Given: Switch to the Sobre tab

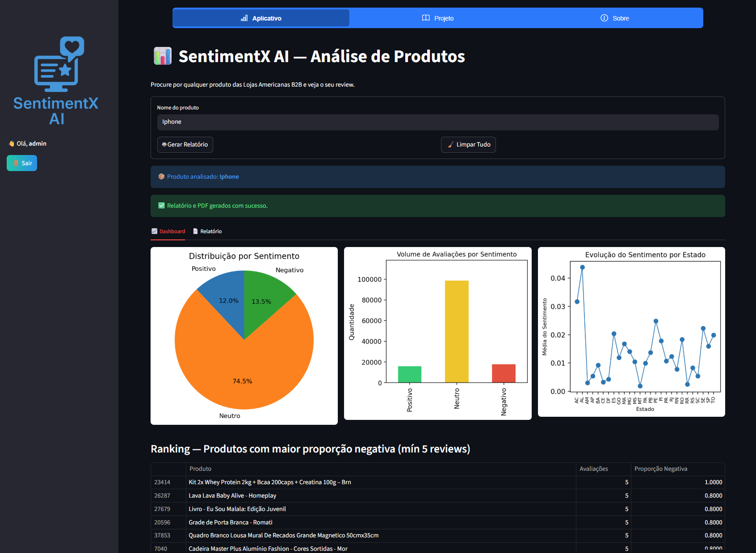Looking at the screenshot, I should (614, 18).
